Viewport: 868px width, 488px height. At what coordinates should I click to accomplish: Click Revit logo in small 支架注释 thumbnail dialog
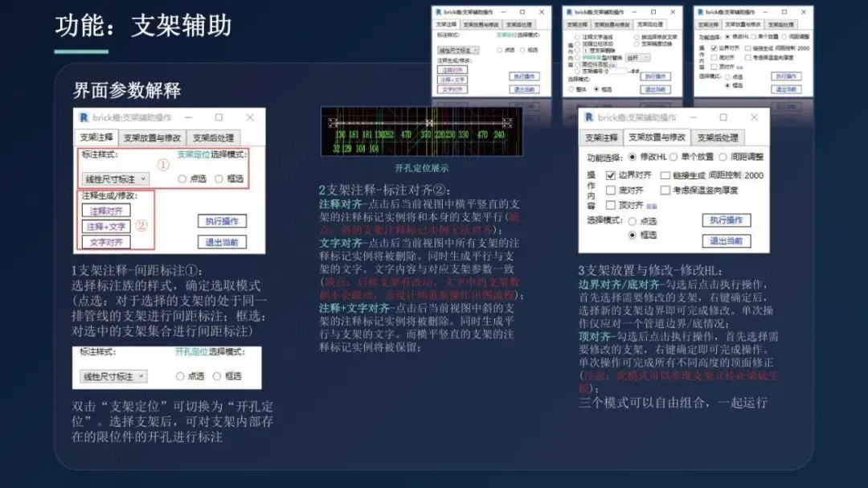coord(439,11)
